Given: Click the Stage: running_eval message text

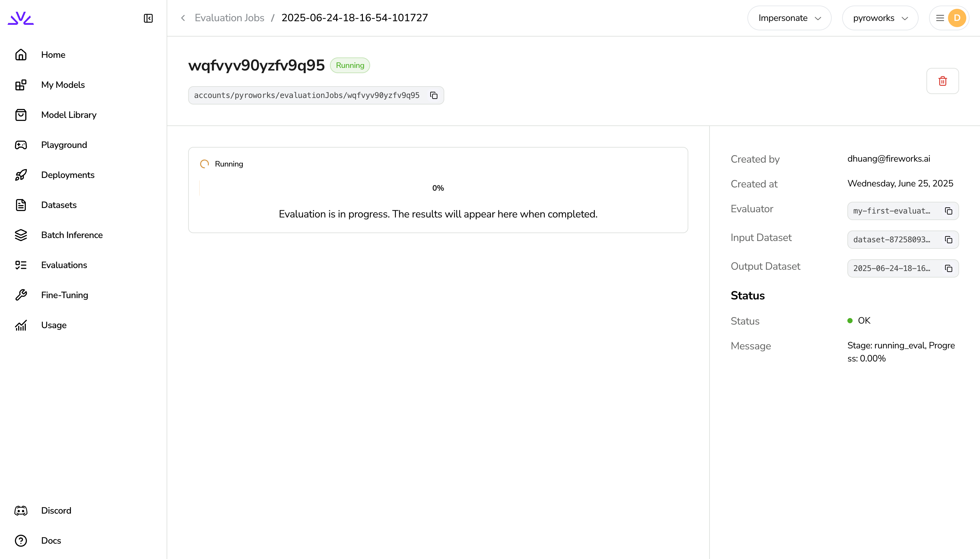Looking at the screenshot, I should [901, 352].
